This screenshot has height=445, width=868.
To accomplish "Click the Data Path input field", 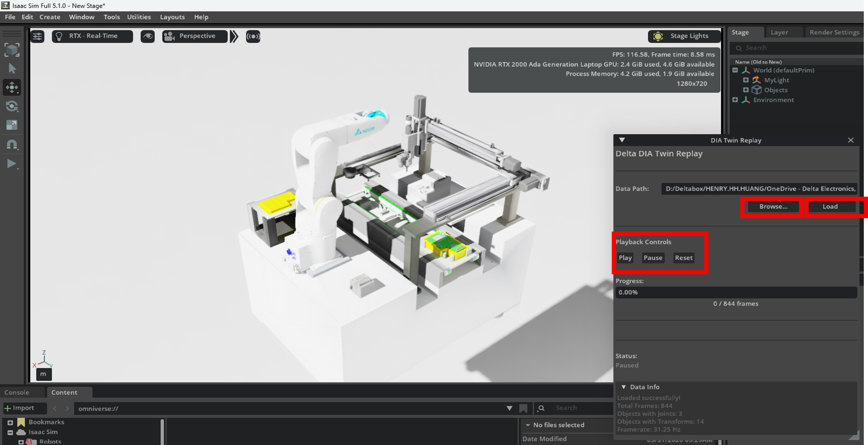I will tap(759, 189).
